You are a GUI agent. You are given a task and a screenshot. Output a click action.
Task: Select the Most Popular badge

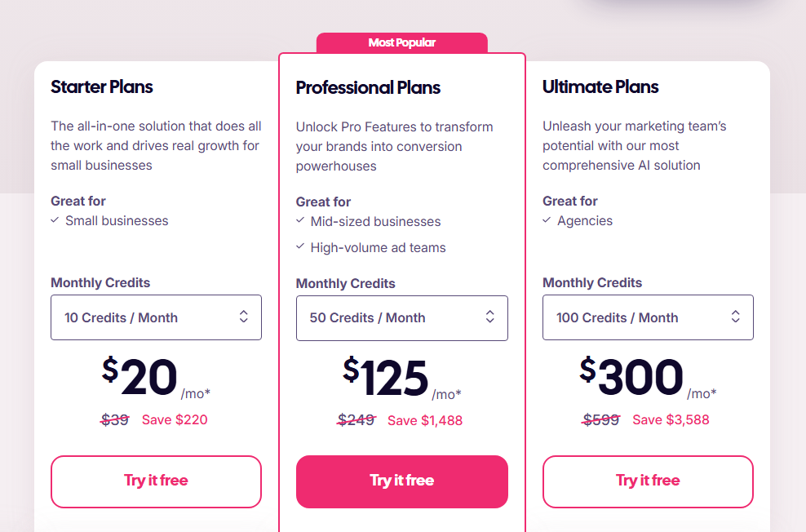[401, 42]
